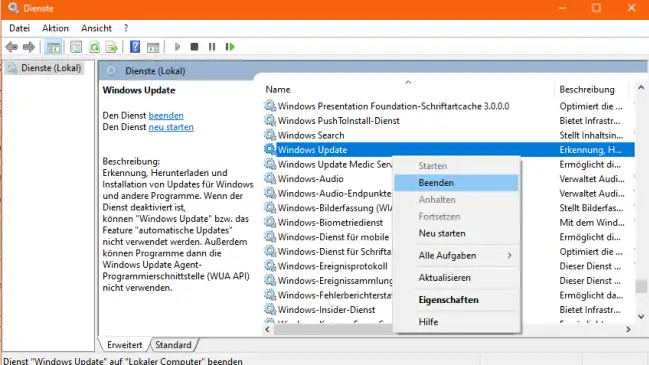
Task: Open the Datei menu
Action: (19, 28)
